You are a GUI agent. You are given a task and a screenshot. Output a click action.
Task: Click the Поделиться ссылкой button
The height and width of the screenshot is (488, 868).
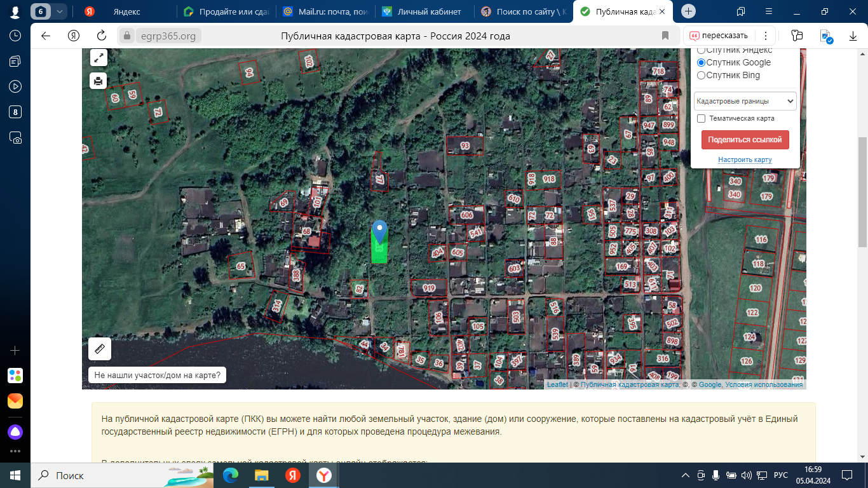745,140
